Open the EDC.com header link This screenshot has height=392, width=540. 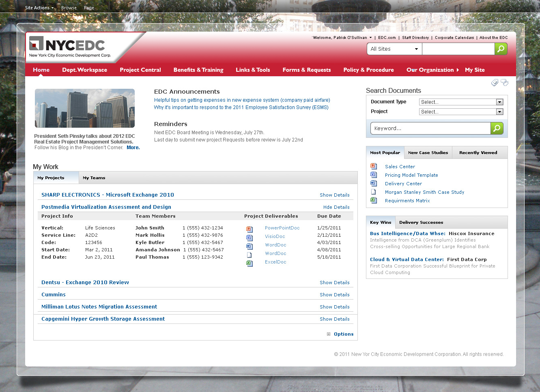point(387,38)
